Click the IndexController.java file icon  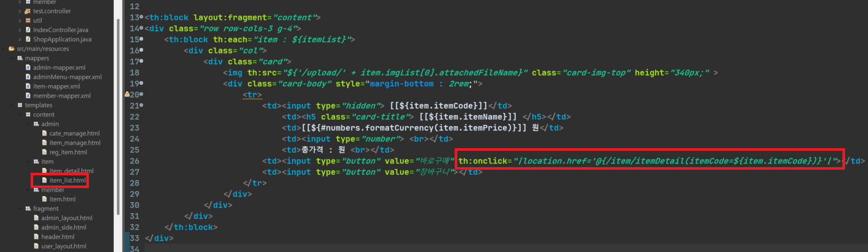28,30
